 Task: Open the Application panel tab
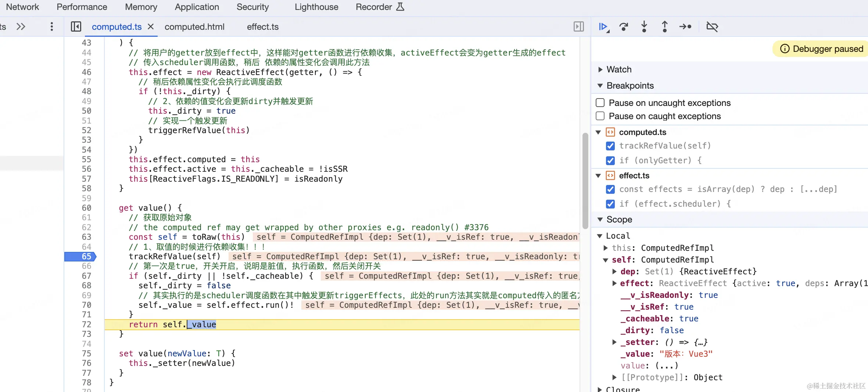[x=197, y=7]
